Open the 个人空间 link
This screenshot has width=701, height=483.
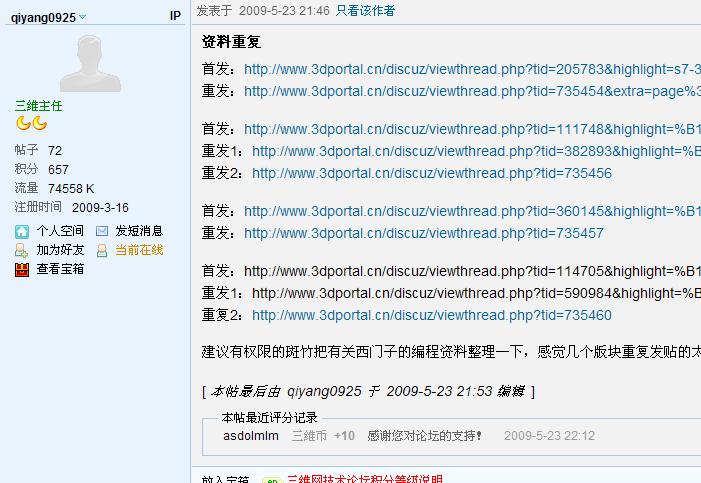click(60, 231)
